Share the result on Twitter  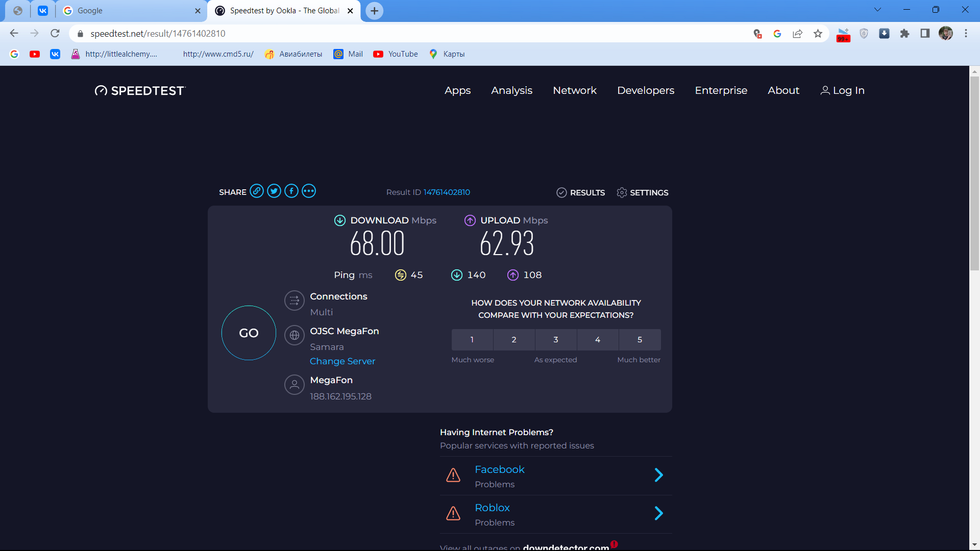(274, 191)
